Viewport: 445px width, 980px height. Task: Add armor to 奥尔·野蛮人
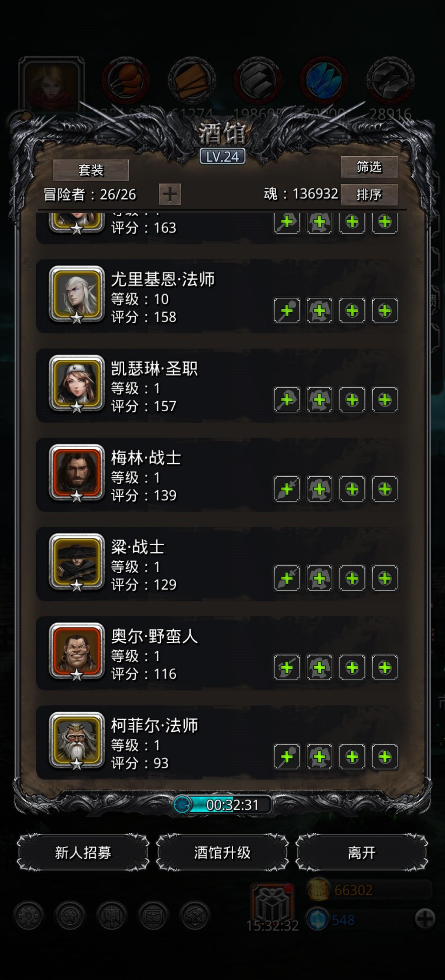pyautogui.click(x=319, y=667)
